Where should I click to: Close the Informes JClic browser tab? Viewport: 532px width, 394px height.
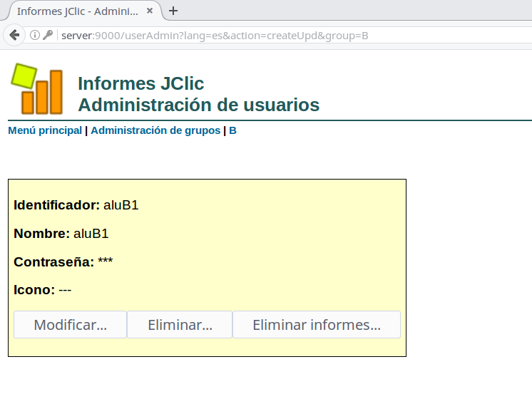(x=150, y=11)
